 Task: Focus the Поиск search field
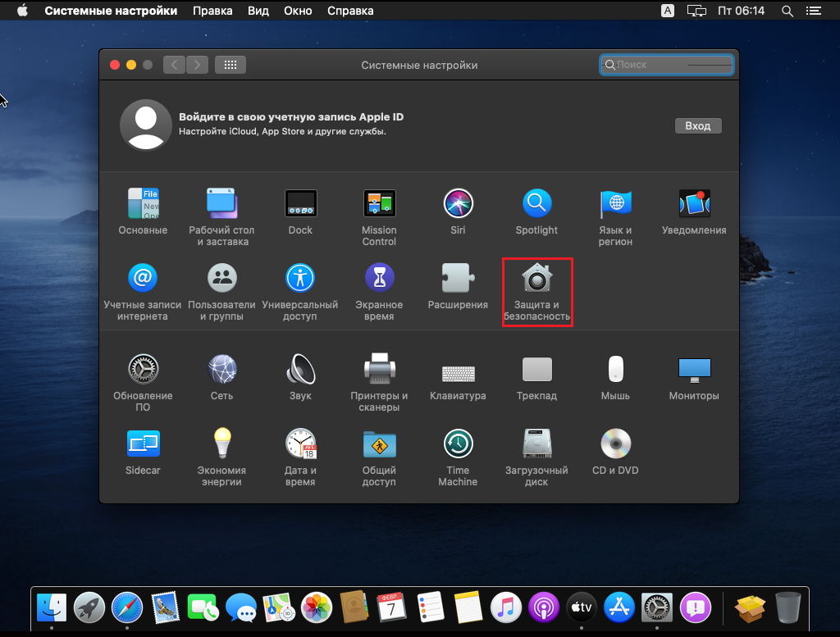(x=666, y=65)
